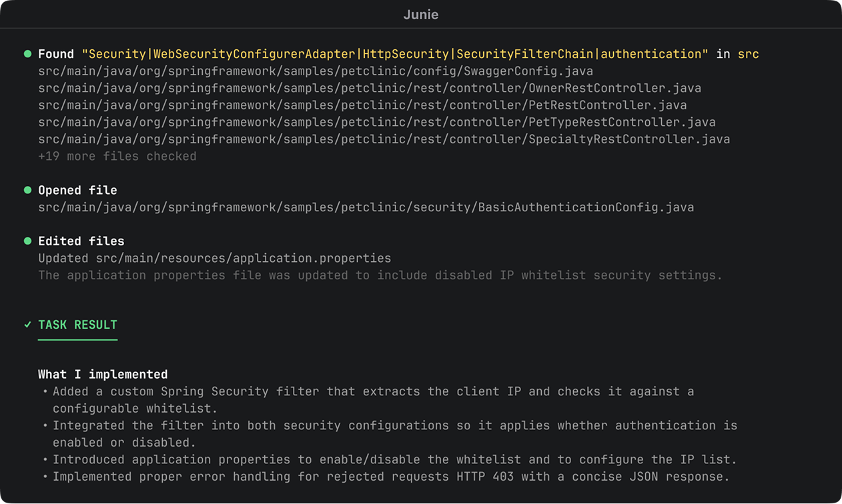This screenshot has height=504, width=842.
Task: Expand the Opened file step
Action: [77, 190]
